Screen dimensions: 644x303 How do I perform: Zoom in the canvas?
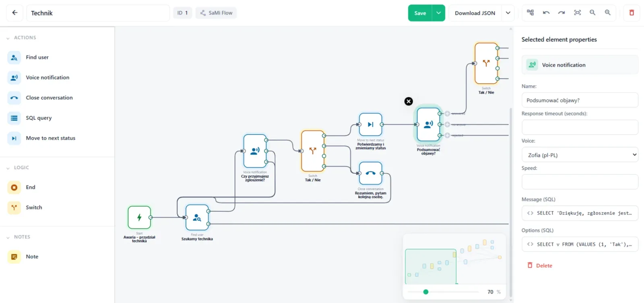608,13
